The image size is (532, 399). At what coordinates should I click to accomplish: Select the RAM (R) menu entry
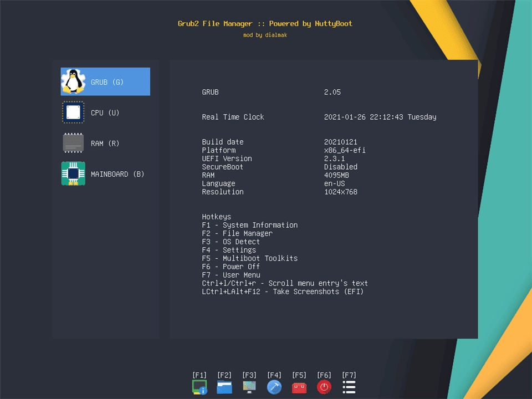pyautogui.click(x=105, y=143)
